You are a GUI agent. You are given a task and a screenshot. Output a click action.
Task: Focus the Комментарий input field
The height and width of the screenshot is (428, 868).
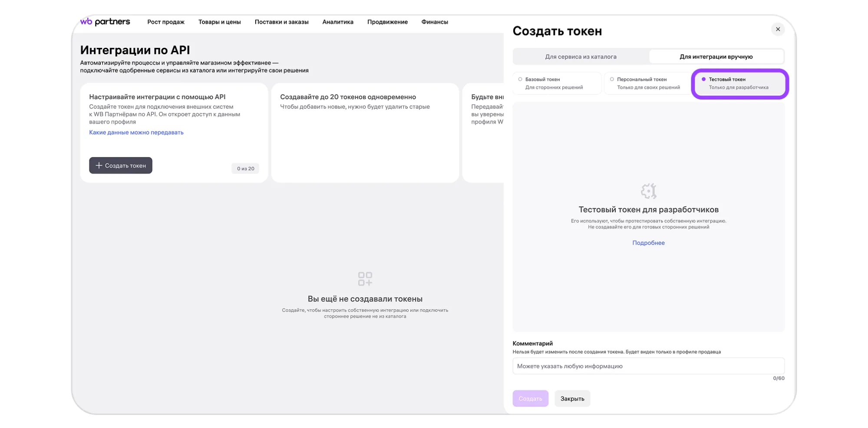pyautogui.click(x=648, y=366)
